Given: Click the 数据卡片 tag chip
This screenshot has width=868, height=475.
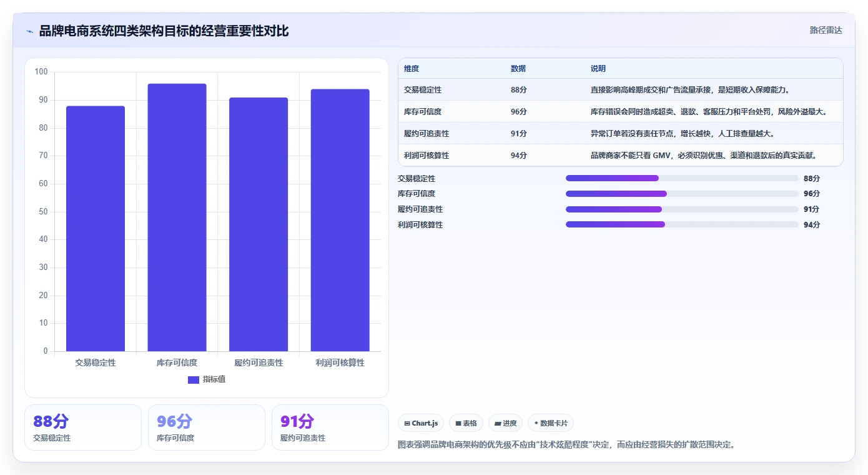Looking at the screenshot, I should coord(550,423).
